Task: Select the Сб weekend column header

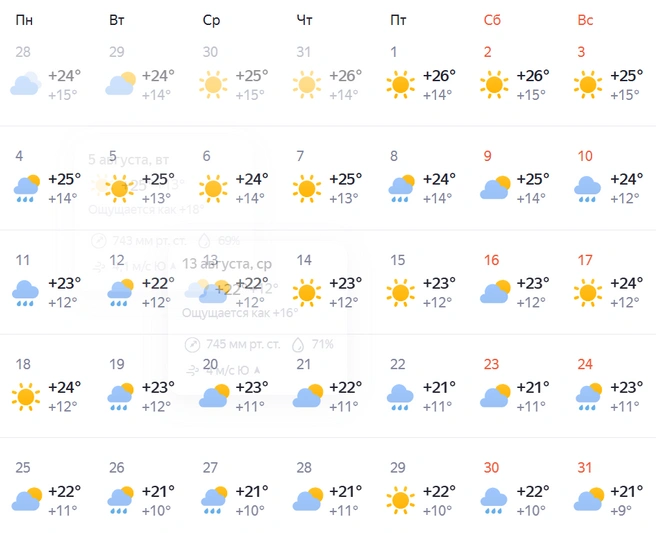Action: point(492,20)
